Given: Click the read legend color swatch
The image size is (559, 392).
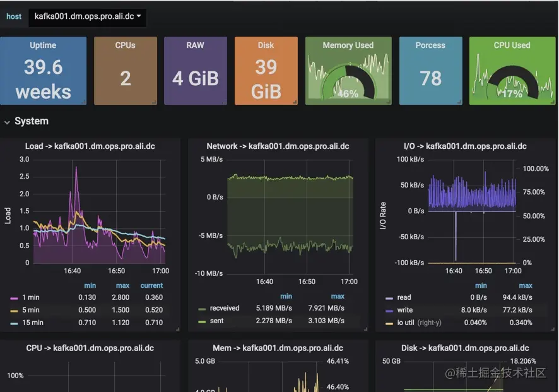Looking at the screenshot, I should click(389, 298).
